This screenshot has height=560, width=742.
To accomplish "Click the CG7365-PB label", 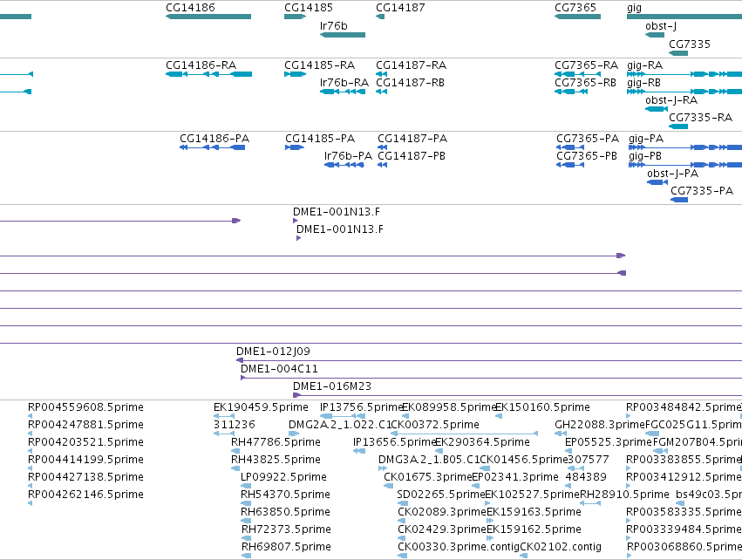I will [x=586, y=156].
